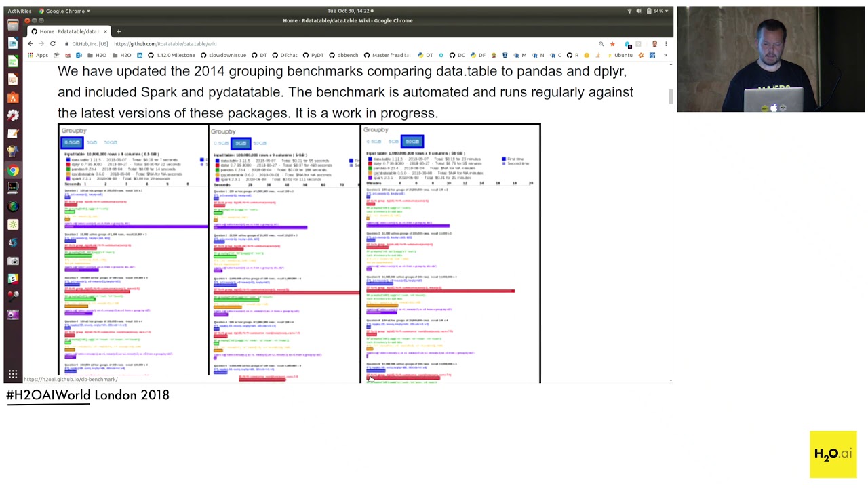Screen dimensions: 868x488
Task: Click the Wi-Fi icon in top bar
Action: point(629,11)
